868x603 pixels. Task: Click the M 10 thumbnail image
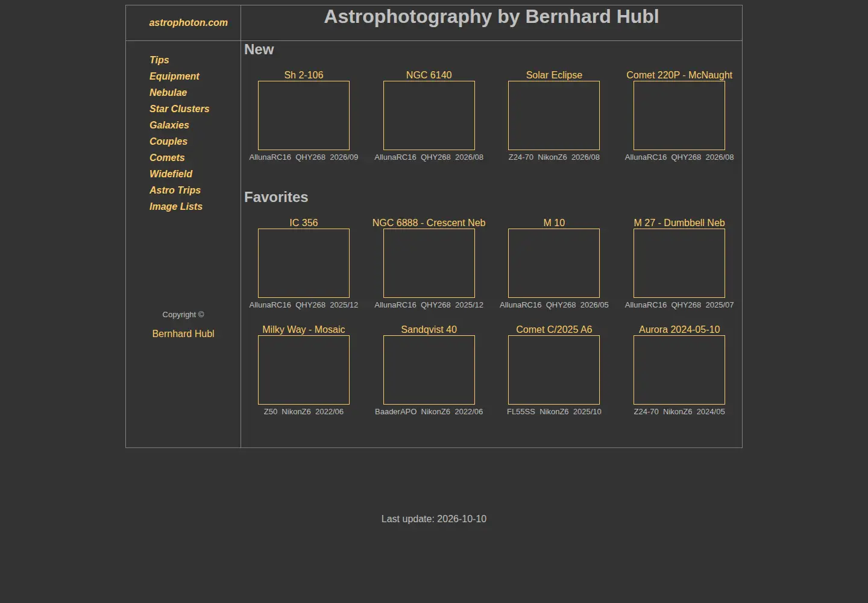(x=554, y=263)
